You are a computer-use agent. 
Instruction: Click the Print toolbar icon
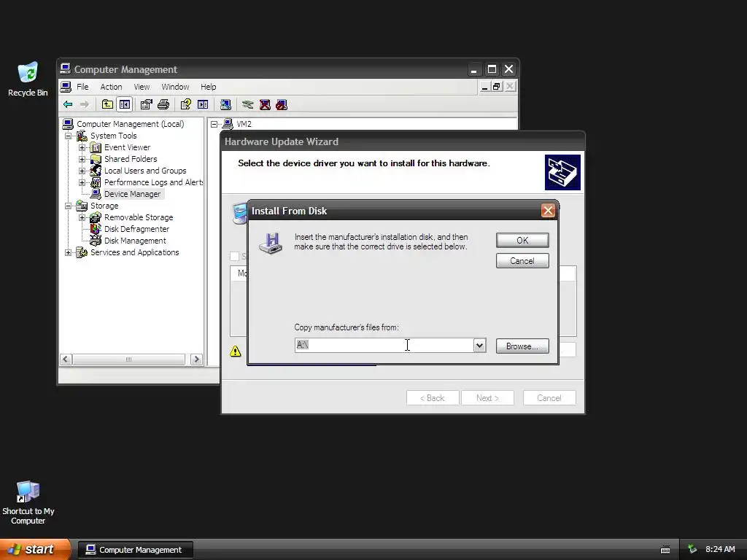(163, 104)
